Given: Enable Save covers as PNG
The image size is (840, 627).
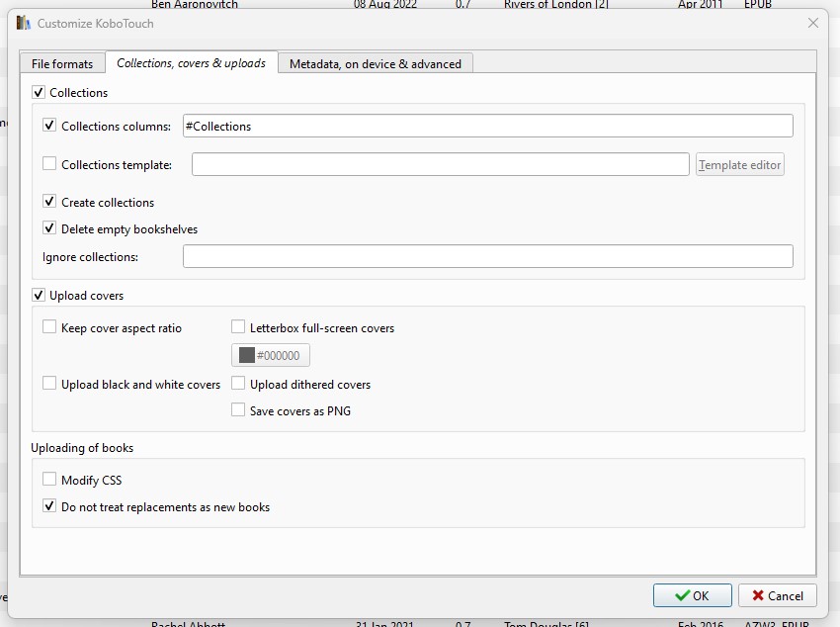Looking at the screenshot, I should pyautogui.click(x=238, y=410).
